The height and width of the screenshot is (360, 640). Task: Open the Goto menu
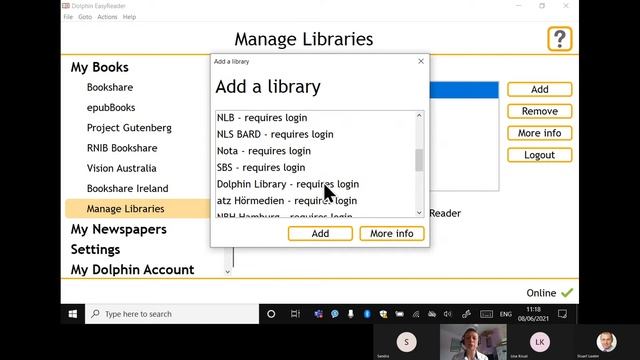click(x=85, y=17)
